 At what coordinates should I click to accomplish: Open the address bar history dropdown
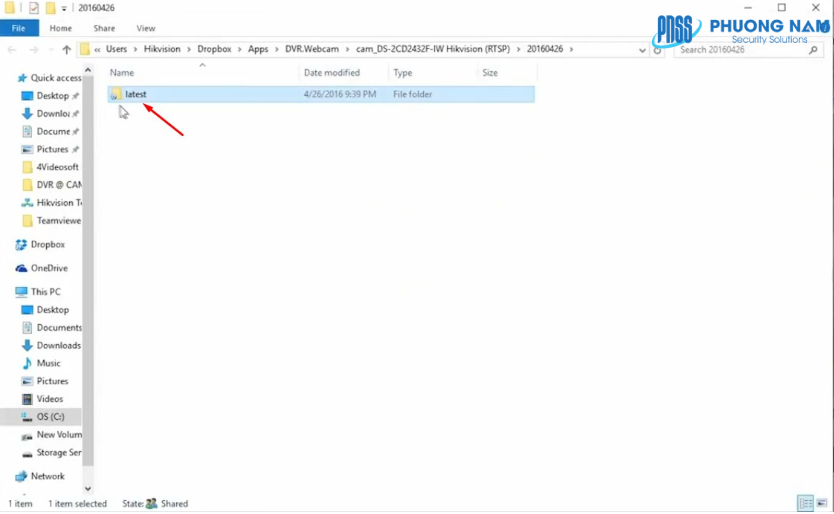click(x=641, y=49)
